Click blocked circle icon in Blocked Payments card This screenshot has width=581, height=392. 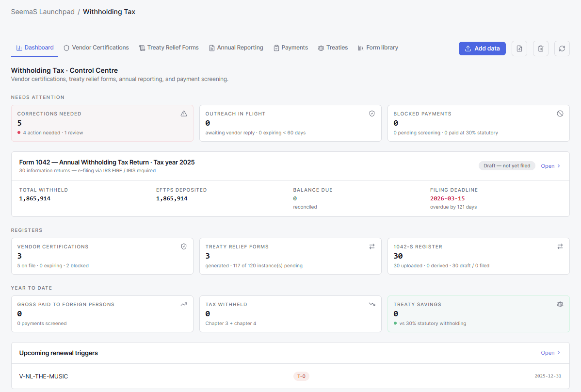[560, 114]
